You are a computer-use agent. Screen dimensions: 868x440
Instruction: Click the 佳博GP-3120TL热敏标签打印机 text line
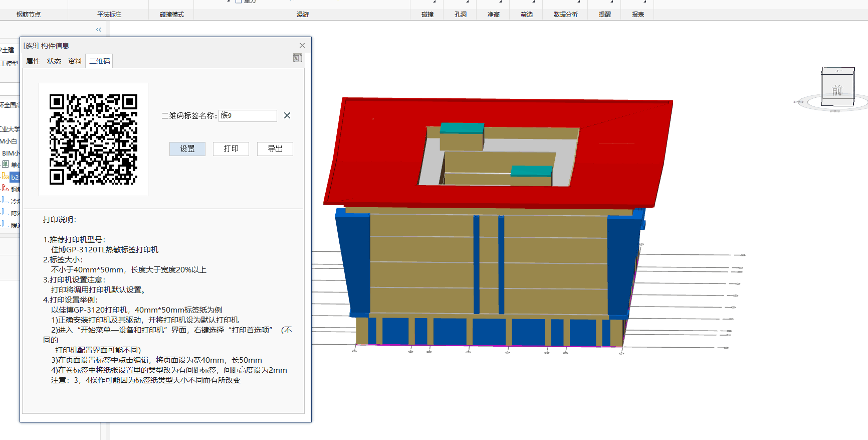105,250
